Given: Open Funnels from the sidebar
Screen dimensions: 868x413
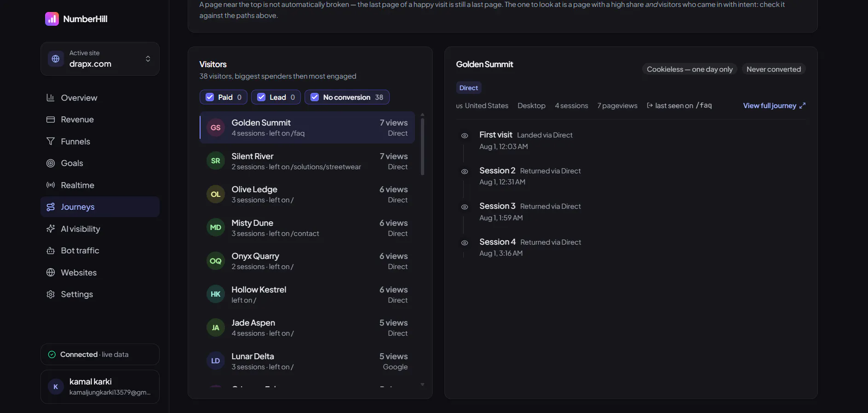Looking at the screenshot, I should [x=100, y=141].
